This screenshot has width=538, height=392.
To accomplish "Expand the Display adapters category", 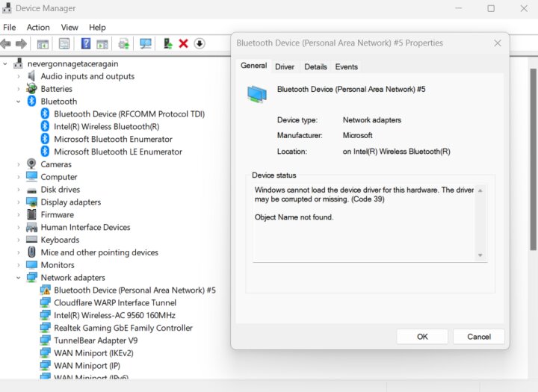I will 19,202.
